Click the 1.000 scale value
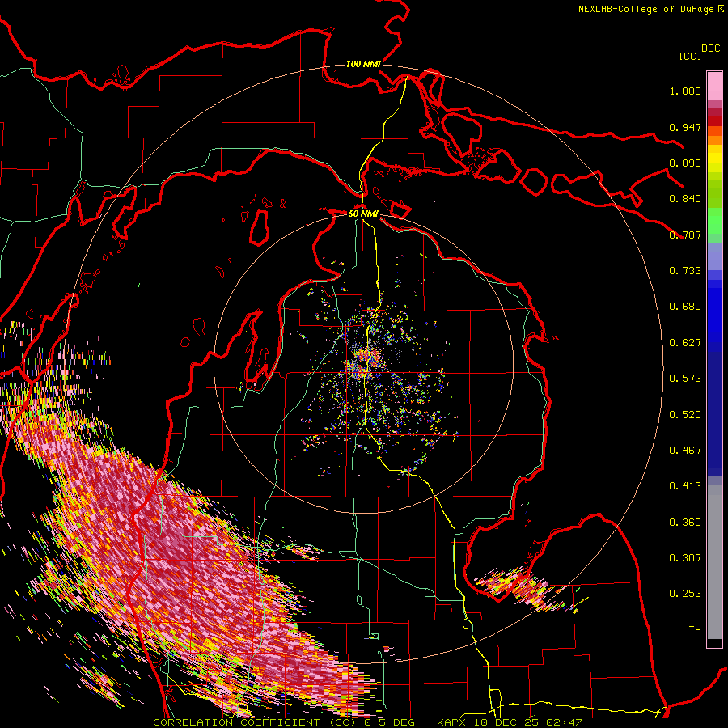 685,91
